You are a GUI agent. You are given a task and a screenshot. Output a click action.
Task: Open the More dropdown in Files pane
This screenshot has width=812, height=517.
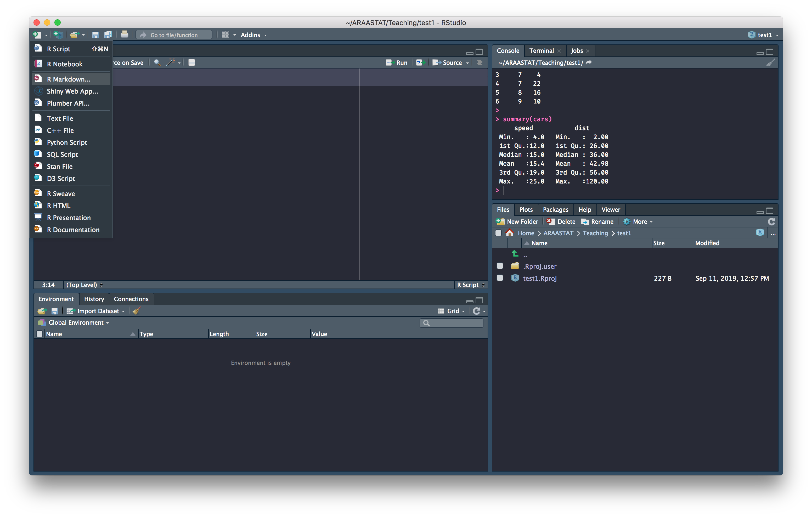[x=640, y=221]
